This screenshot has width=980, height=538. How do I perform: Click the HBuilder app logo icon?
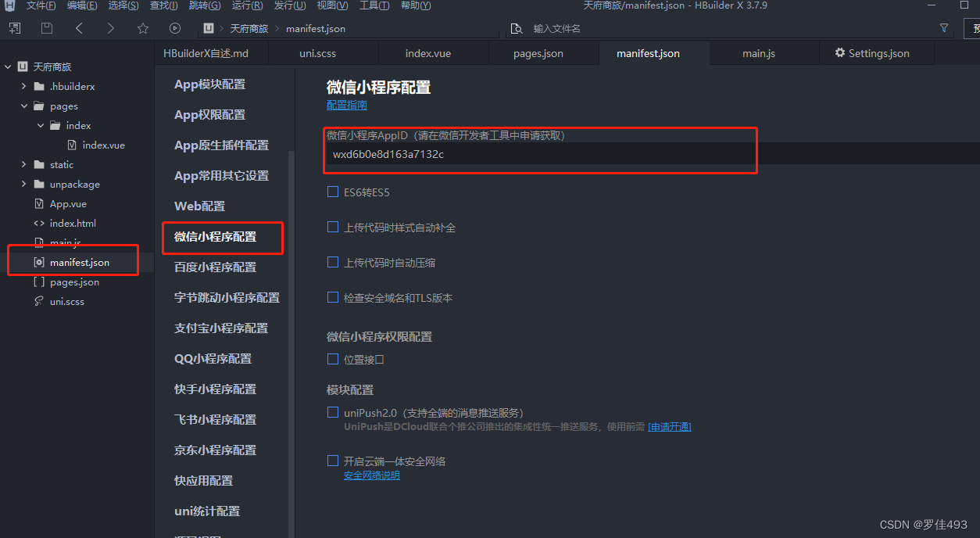(9, 5)
